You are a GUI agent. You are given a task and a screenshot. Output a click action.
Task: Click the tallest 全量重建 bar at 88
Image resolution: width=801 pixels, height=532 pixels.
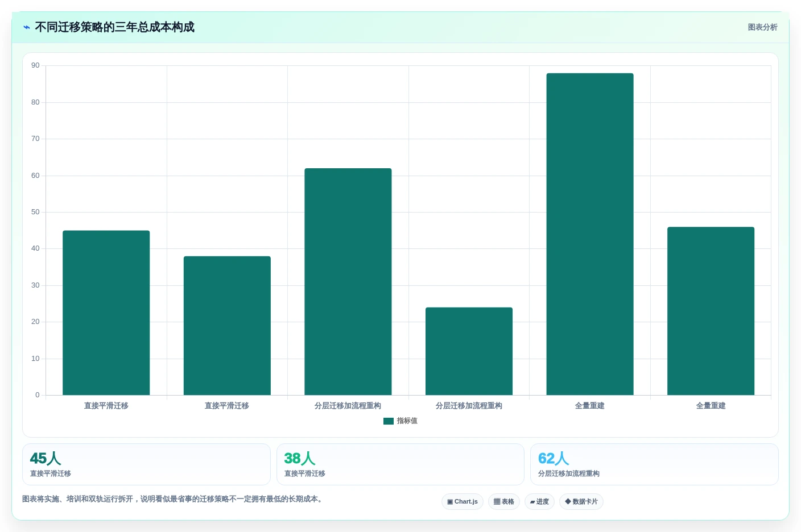pyautogui.click(x=590, y=234)
